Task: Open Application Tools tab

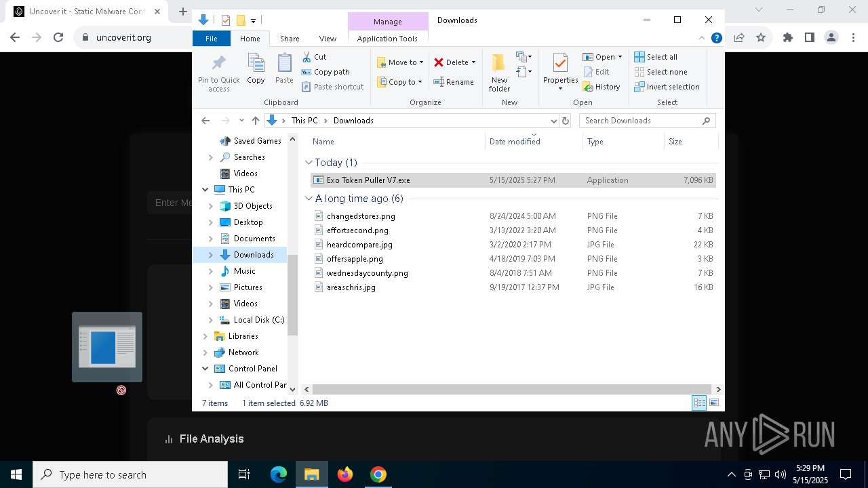Action: [387, 39]
